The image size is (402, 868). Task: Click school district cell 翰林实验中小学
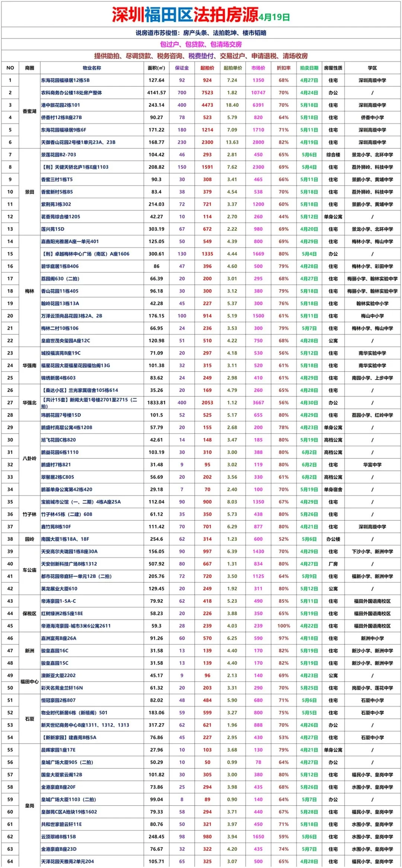point(372,304)
